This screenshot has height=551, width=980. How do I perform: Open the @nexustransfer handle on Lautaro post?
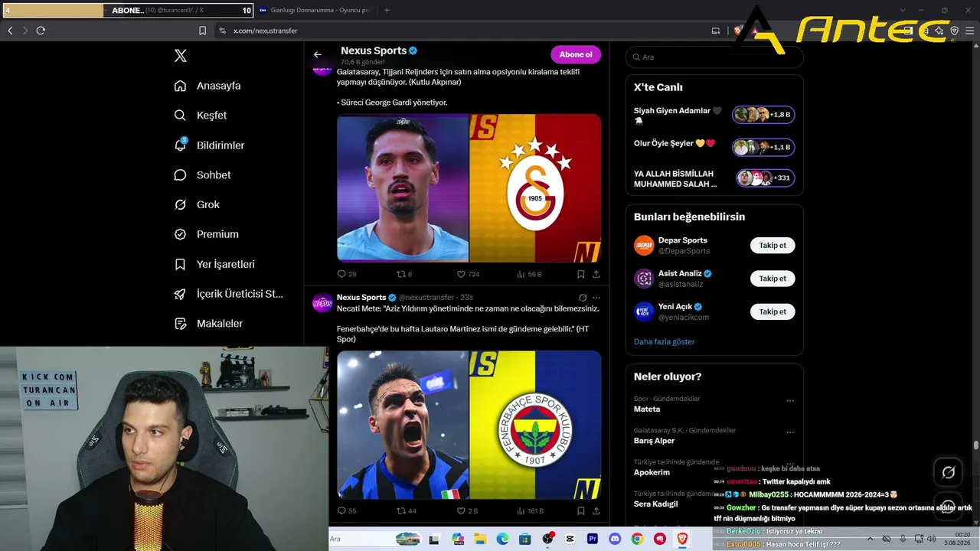[x=426, y=298]
